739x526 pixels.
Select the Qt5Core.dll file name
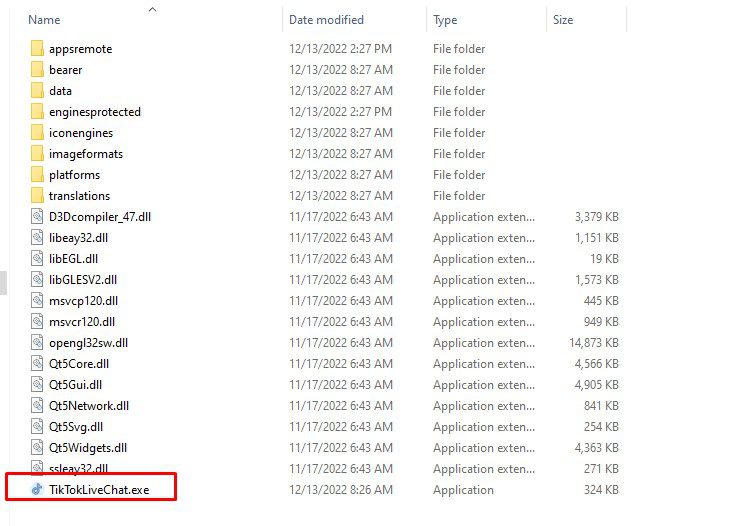click(79, 364)
